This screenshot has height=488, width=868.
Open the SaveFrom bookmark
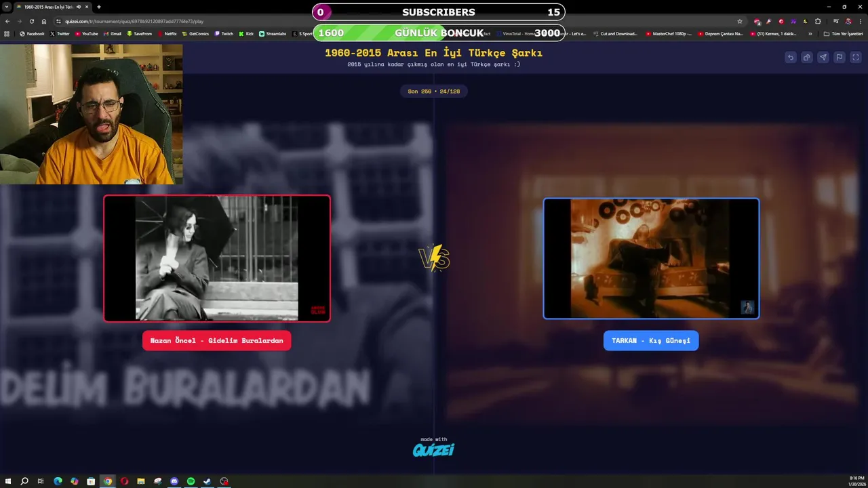click(x=139, y=33)
